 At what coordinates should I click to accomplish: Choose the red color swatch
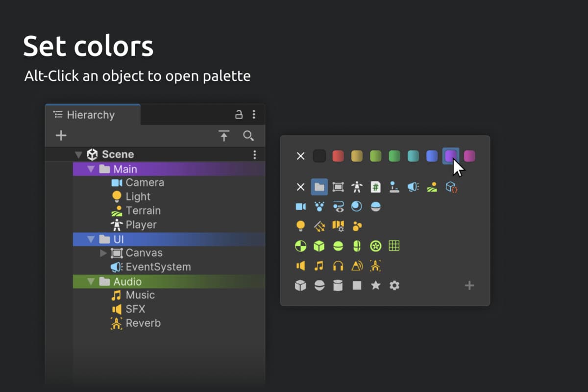(338, 156)
